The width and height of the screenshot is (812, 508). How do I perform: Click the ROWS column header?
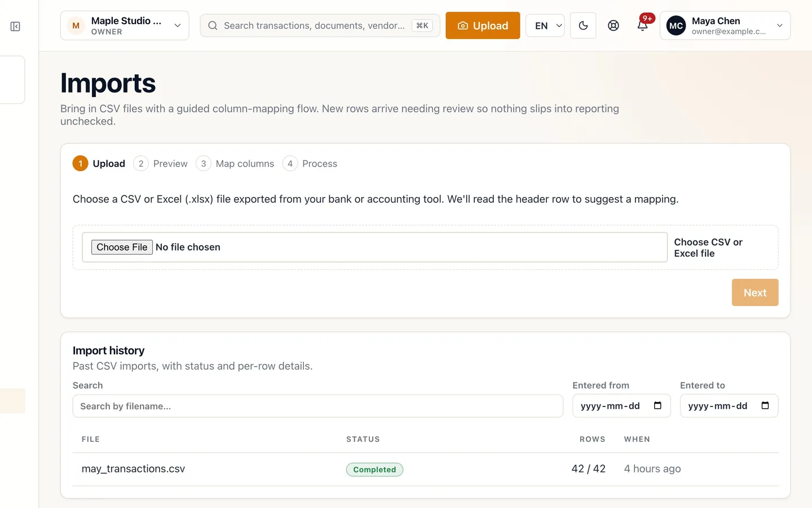(593, 439)
